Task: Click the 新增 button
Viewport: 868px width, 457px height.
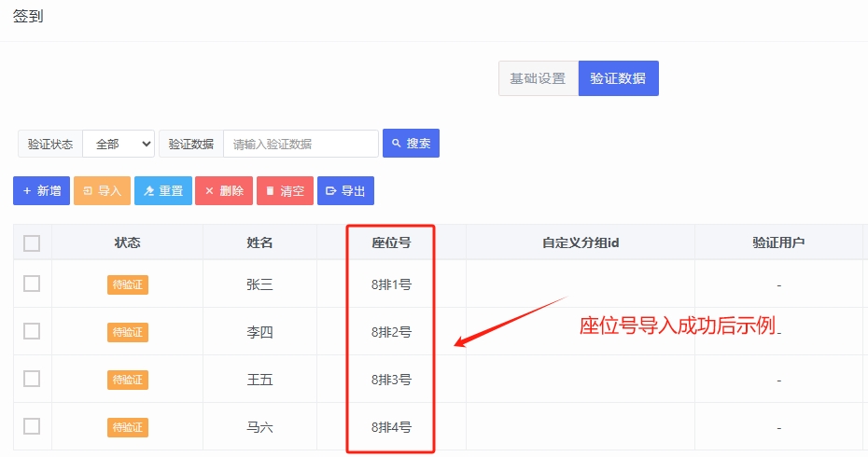Action: [41, 191]
